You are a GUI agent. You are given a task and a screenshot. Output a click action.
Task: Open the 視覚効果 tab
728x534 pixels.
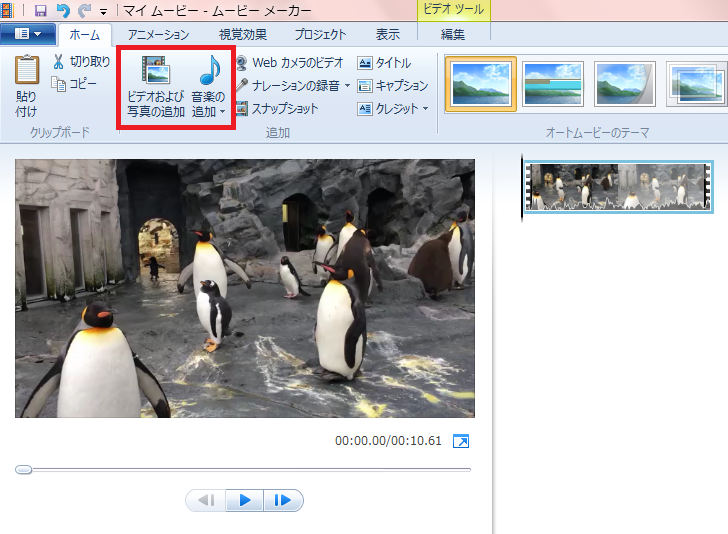click(243, 34)
